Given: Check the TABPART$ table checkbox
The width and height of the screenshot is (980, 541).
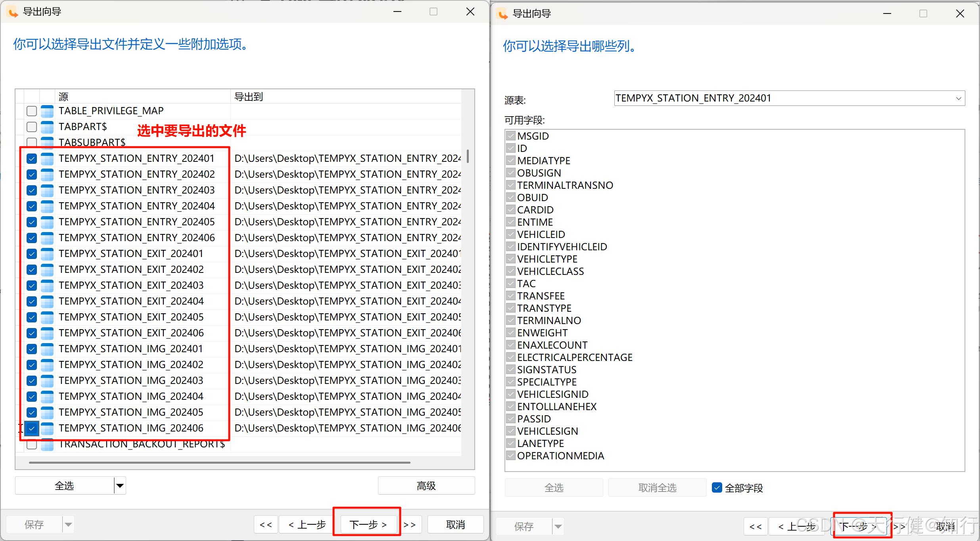Looking at the screenshot, I should [x=32, y=127].
